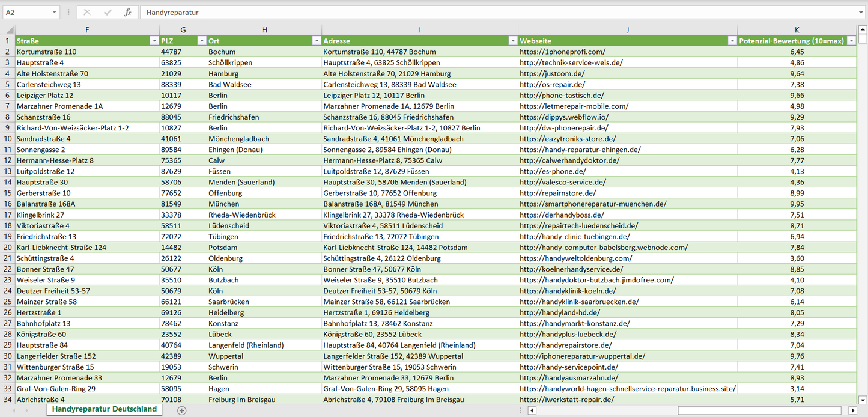This screenshot has width=868, height=417.
Task: Open the Webseite column filter dropdown
Action: [732, 41]
